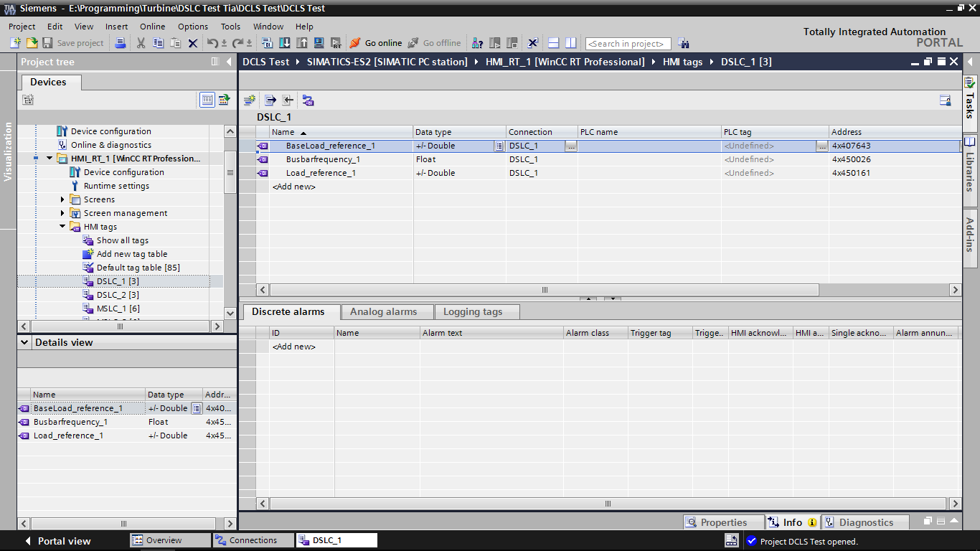The height and width of the screenshot is (551, 980).
Task: Open the Connections editor in taskbar
Action: pyautogui.click(x=253, y=540)
